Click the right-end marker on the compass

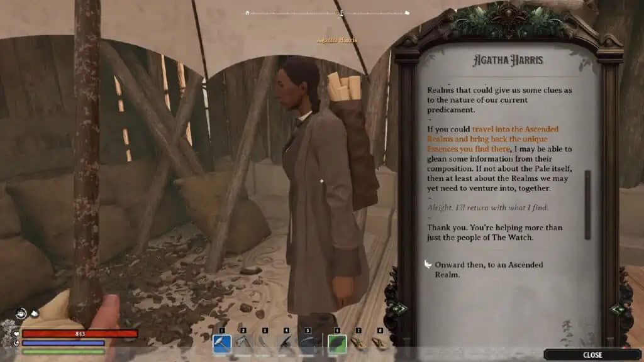(407, 13)
